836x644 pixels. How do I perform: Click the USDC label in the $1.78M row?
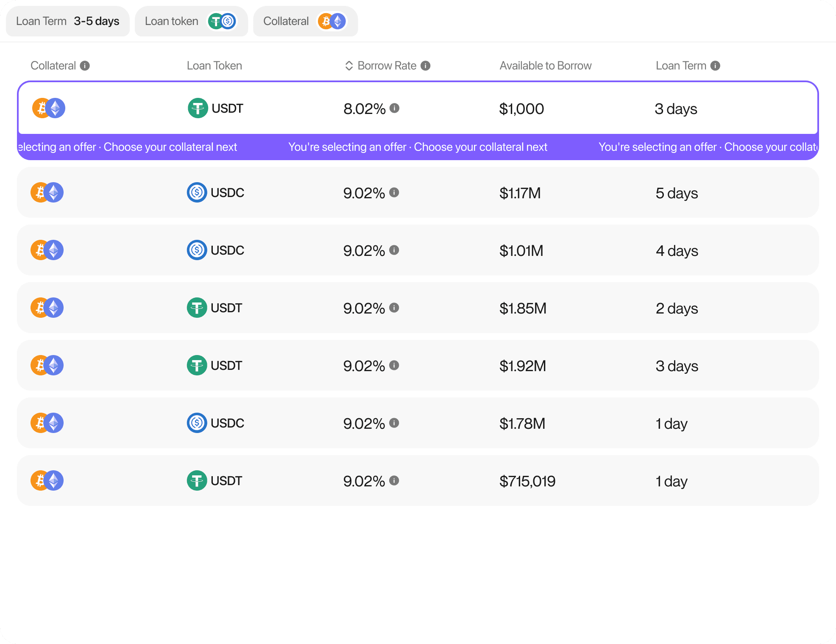coord(228,423)
